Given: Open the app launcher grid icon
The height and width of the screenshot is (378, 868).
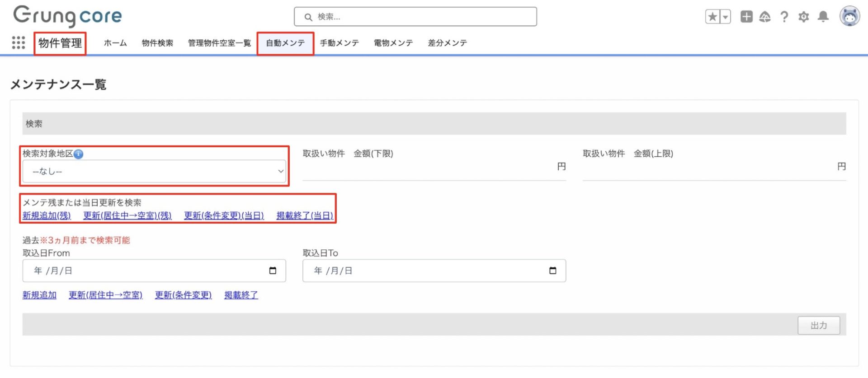Looking at the screenshot, I should (x=19, y=43).
